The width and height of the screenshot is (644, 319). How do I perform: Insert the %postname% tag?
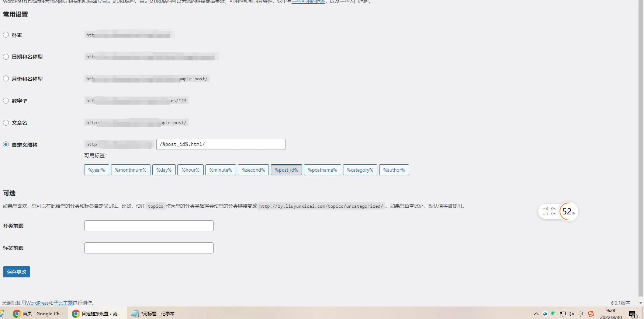point(322,170)
